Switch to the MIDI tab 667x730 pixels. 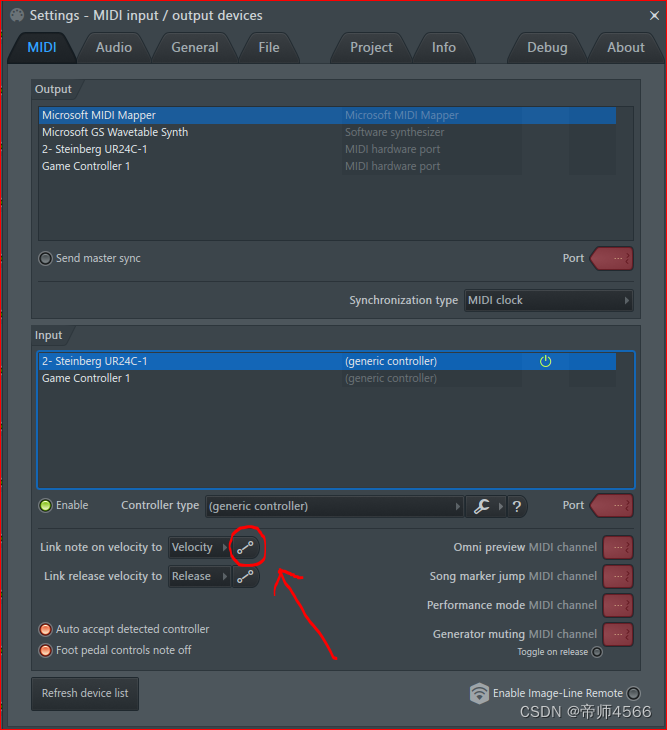42,47
